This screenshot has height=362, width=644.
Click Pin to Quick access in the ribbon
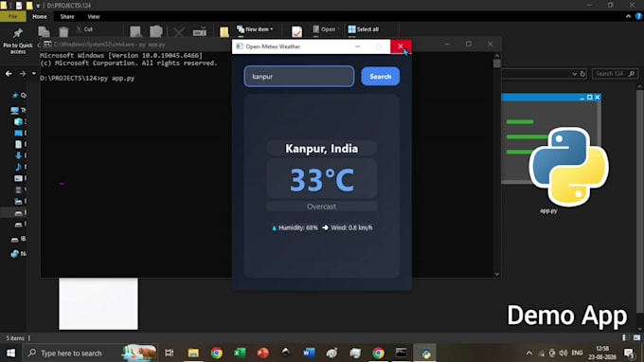(18, 41)
